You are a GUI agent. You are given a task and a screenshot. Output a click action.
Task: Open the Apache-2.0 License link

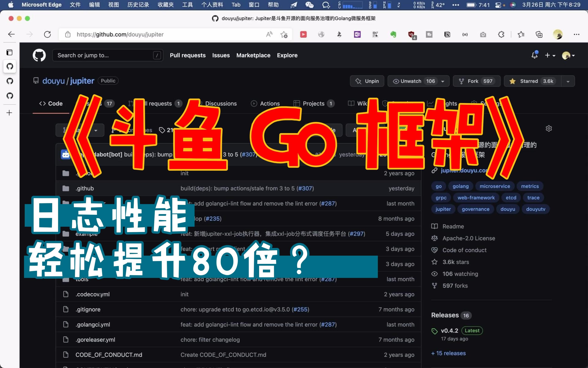coord(469,238)
